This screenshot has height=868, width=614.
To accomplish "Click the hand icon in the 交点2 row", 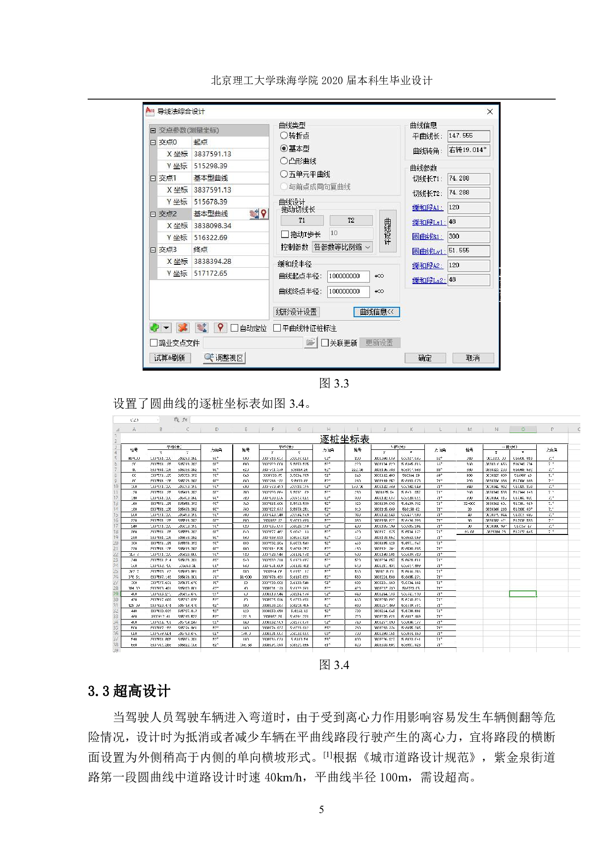I will [254, 214].
